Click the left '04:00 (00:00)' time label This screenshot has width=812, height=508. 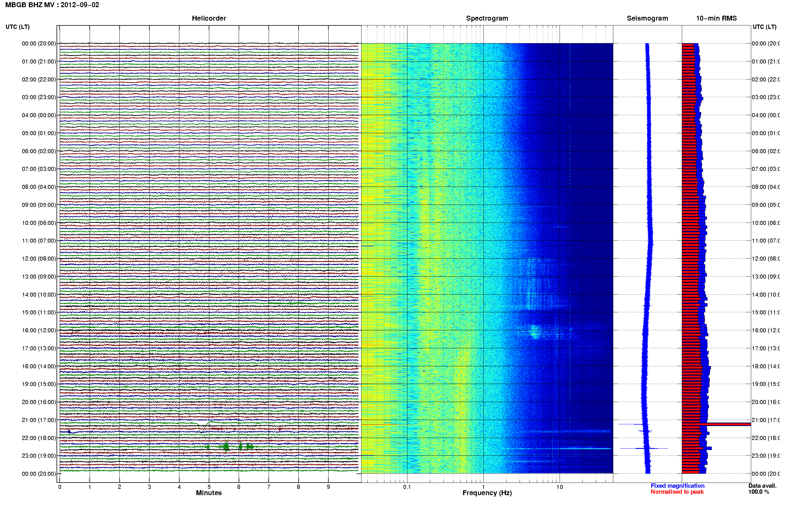[39, 115]
